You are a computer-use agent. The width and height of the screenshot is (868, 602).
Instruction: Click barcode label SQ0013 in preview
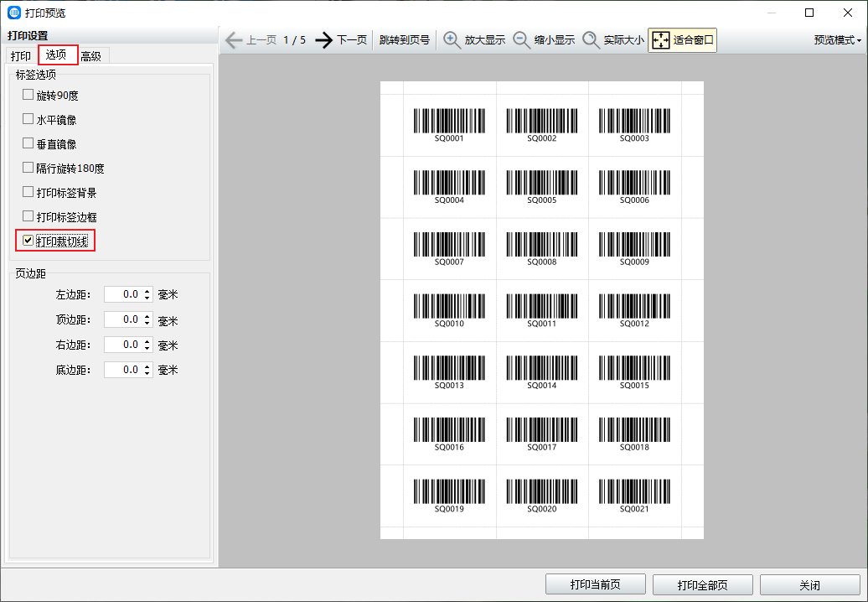pos(449,373)
